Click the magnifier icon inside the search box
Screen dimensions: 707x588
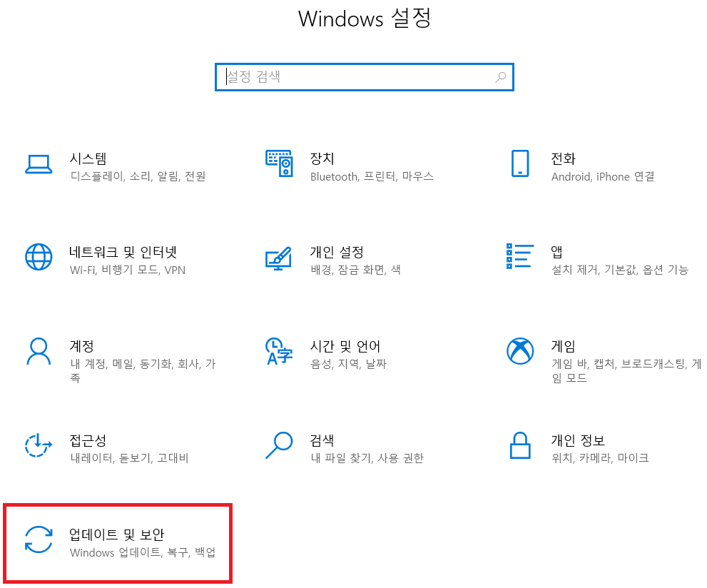(501, 77)
